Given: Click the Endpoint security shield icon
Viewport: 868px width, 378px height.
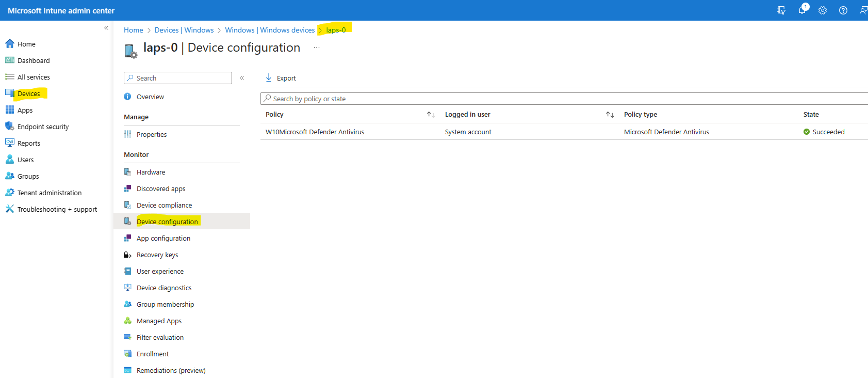Looking at the screenshot, I should pos(10,127).
